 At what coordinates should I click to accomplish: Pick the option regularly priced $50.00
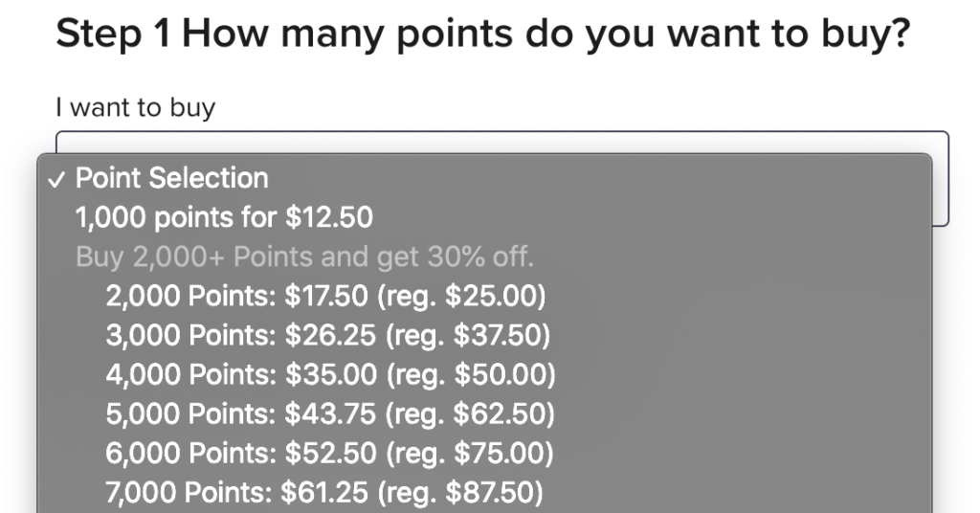[x=330, y=375]
